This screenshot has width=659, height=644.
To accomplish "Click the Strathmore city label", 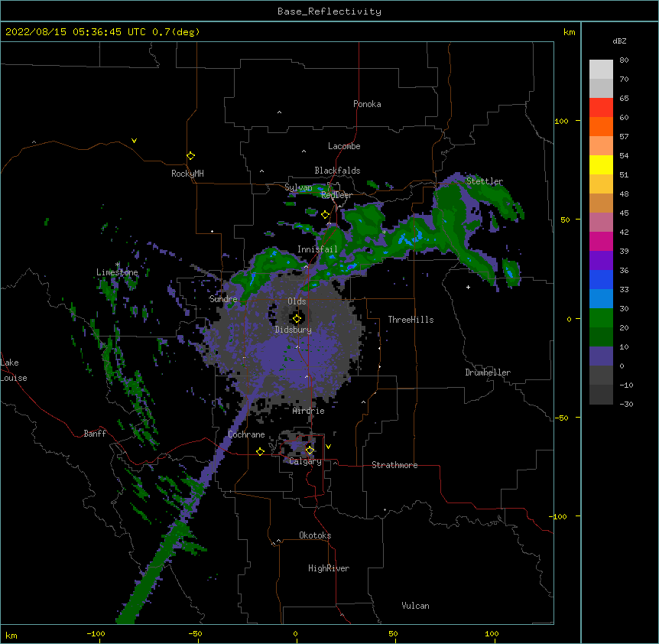I will [394, 465].
